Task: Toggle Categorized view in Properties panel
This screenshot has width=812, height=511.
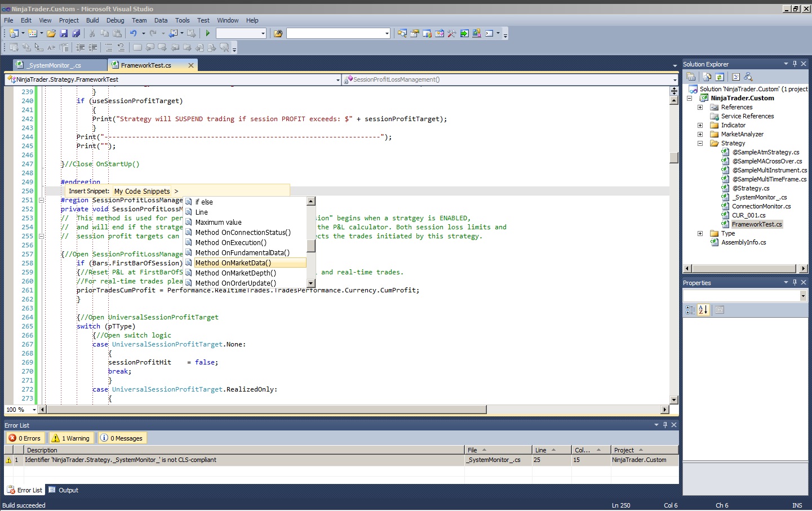Action: click(x=690, y=309)
